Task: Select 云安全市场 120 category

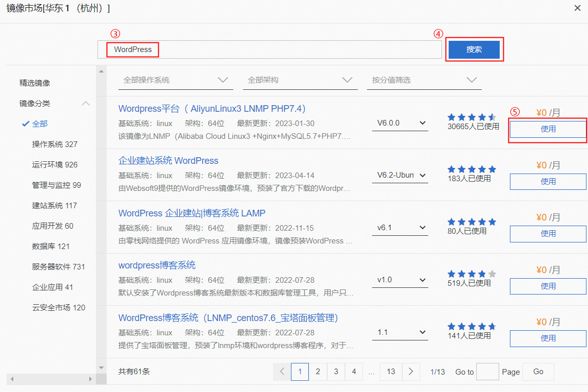Action: 59,308
